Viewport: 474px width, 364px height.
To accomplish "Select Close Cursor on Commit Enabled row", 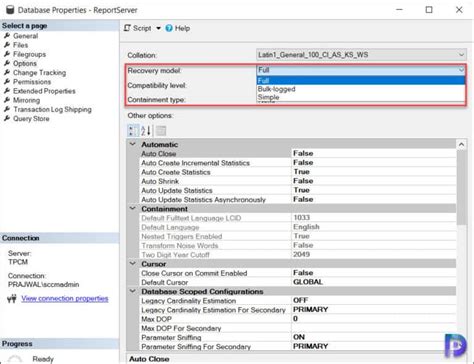I will (x=298, y=273).
